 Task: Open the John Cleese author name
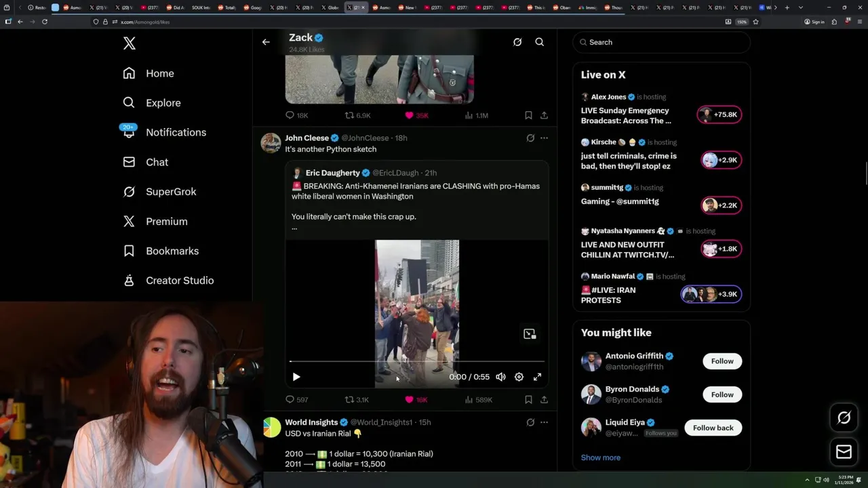tap(307, 138)
